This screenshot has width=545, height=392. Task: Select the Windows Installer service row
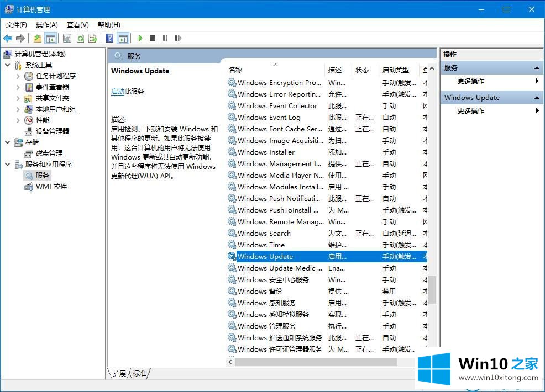click(x=327, y=152)
